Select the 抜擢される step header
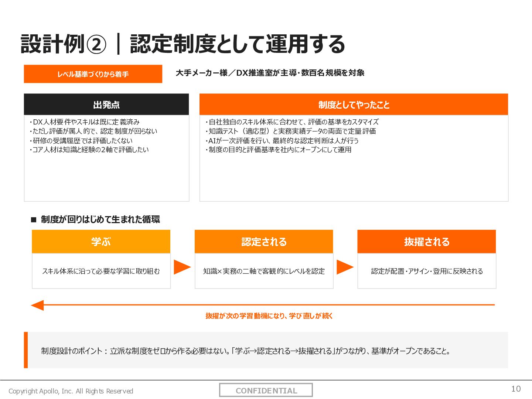 (427, 242)
